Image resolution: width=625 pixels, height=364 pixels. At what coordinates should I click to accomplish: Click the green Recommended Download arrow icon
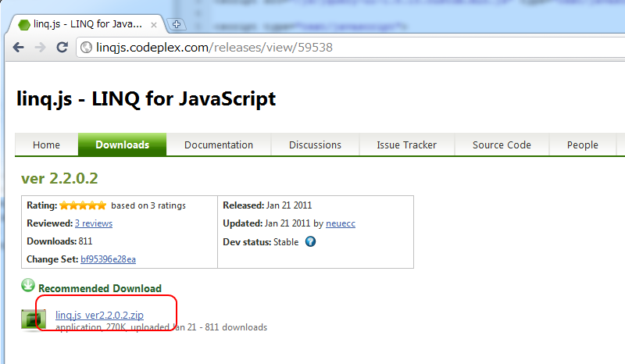[28, 285]
